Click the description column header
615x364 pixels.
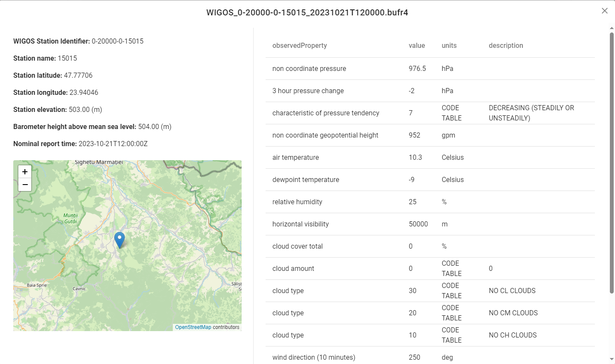point(506,46)
